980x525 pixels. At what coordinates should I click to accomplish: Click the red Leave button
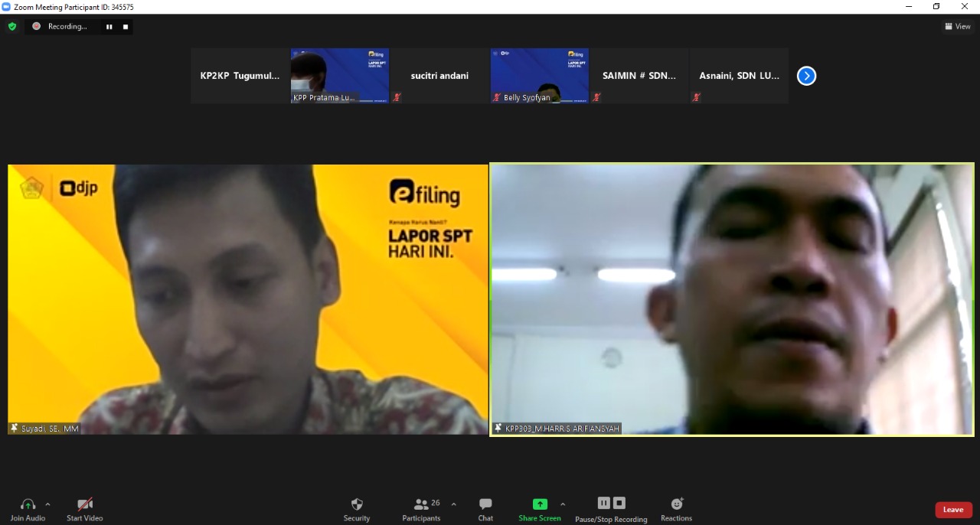click(x=953, y=510)
